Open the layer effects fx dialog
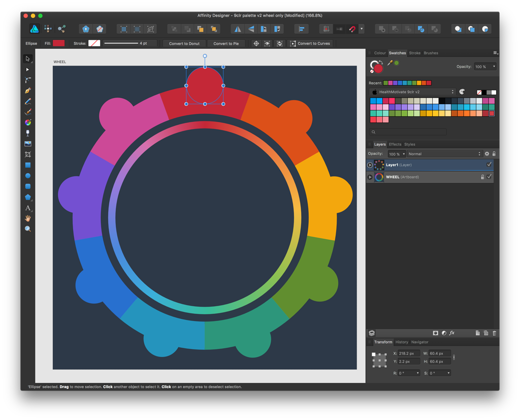Viewport: 520px width, 420px height. (452, 333)
